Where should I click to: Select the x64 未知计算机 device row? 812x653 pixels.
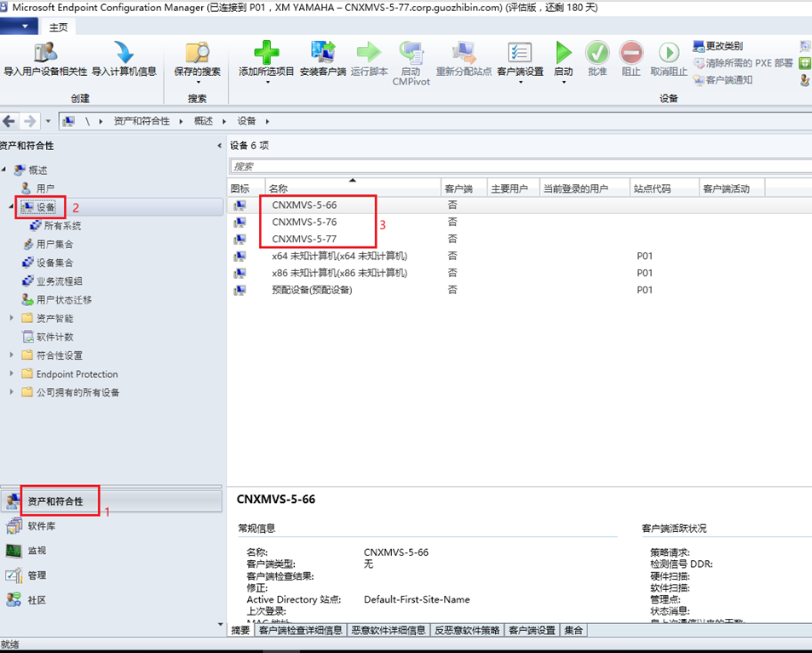(520, 256)
